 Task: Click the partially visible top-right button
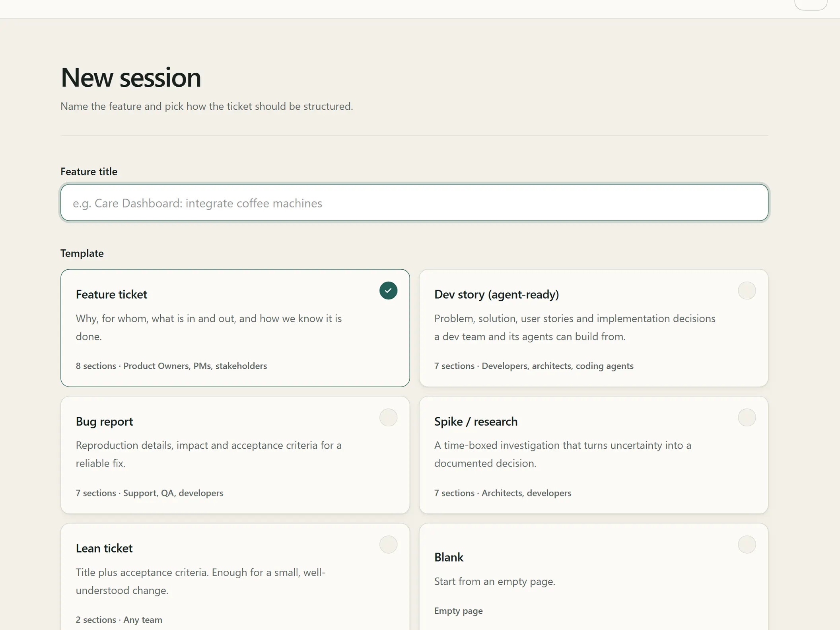point(811,5)
